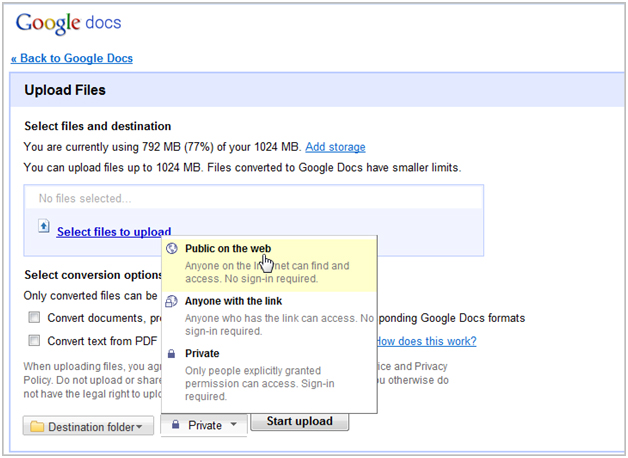Select the Private menu option
This screenshot has height=458, width=628.
269,375
